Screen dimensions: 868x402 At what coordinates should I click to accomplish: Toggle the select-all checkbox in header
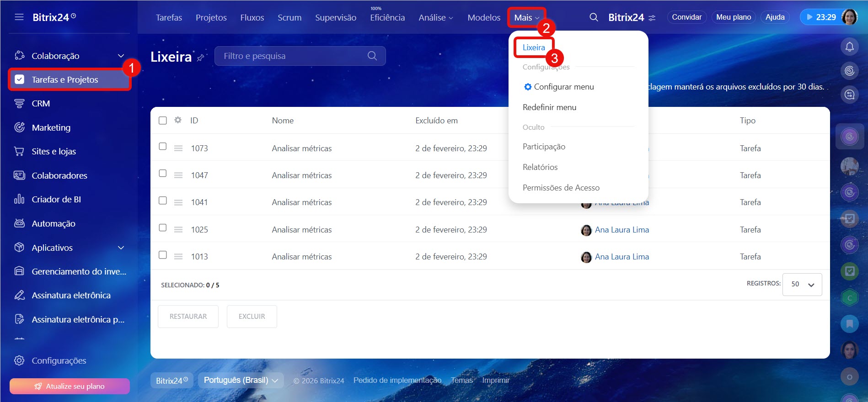click(x=163, y=121)
